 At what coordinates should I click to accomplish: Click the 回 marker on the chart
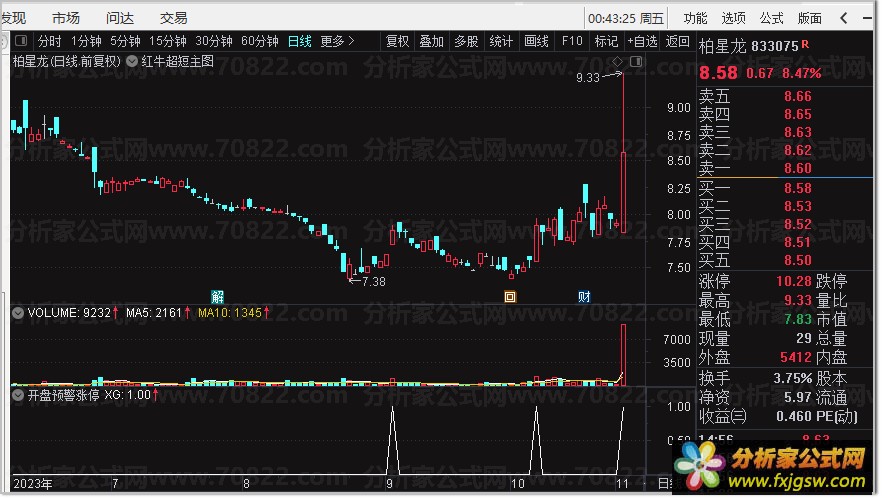510,297
